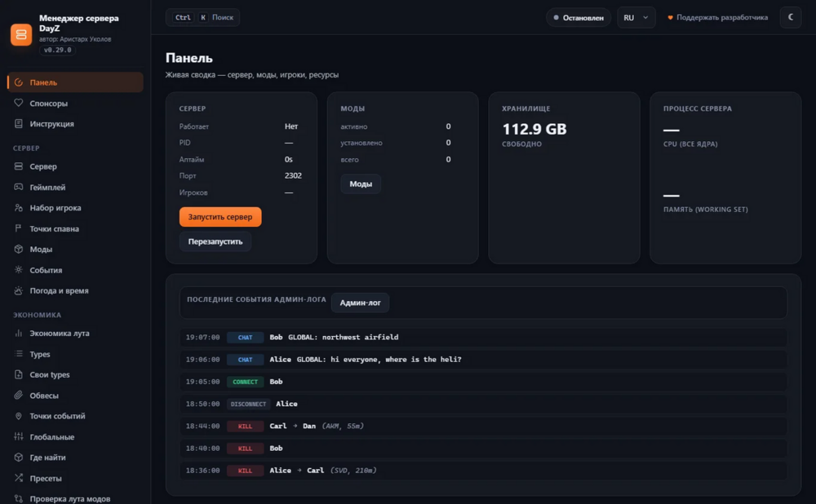Screen dimensions: 816x504
Task: Click the weather icon beside Погода и время
Action: pos(19,291)
